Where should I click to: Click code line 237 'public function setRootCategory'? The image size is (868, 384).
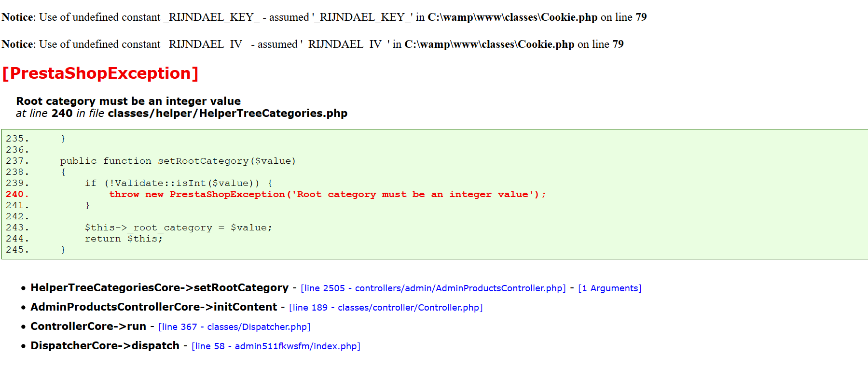178,161
